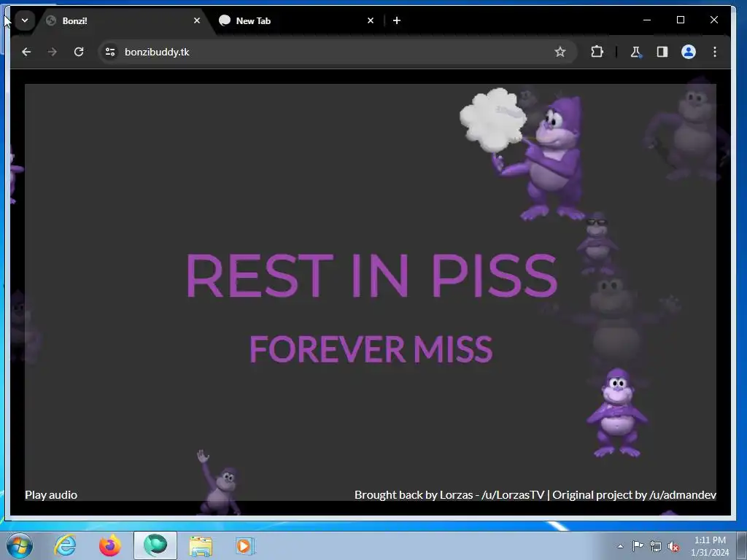Open the Windows Start menu
The image size is (747, 560).
[x=20, y=545]
